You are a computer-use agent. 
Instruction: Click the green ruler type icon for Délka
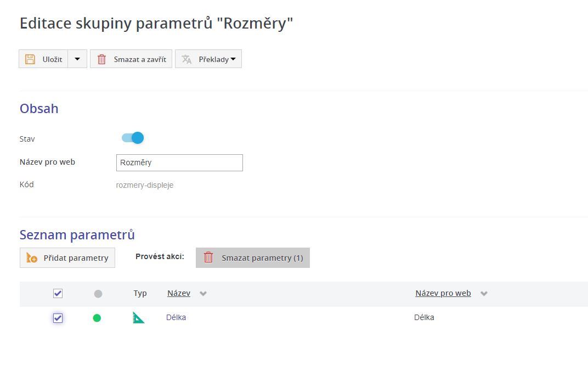(139, 317)
